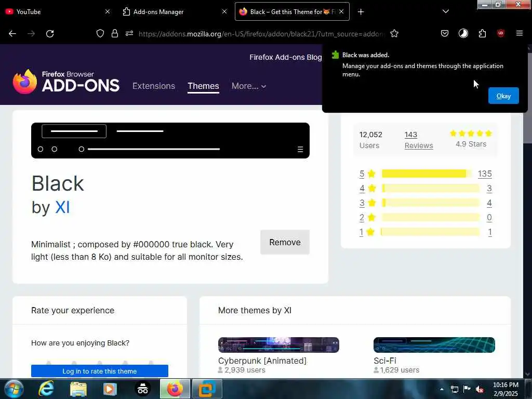This screenshot has height=399, width=532.
Task: Expand the More... dropdown menu
Action: (x=249, y=86)
